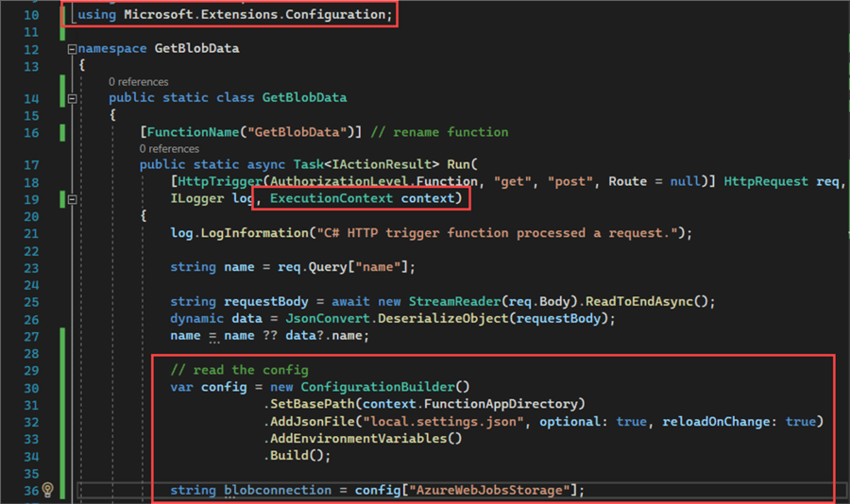The height and width of the screenshot is (504, 850).
Task: Click the LogInformation method call
Action: tap(255, 233)
